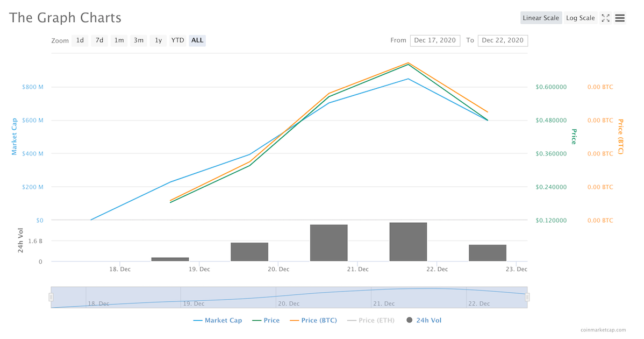Select the 3m zoom option
Image resolution: width=644 pixels, height=339 pixels.
(x=139, y=40)
